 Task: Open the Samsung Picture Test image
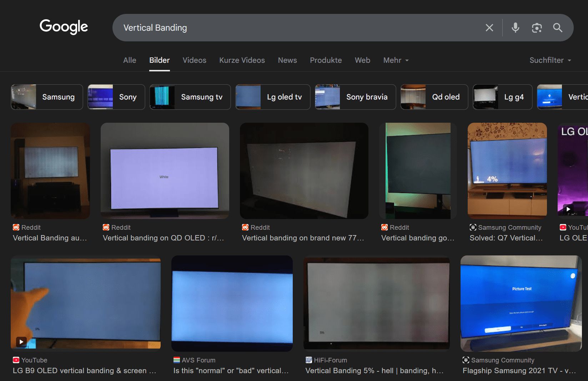521,304
